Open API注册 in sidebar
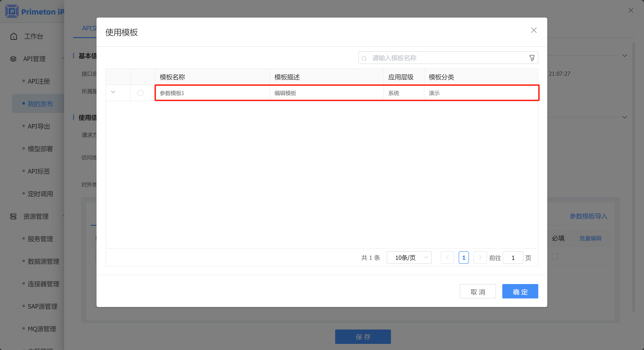 pos(39,81)
